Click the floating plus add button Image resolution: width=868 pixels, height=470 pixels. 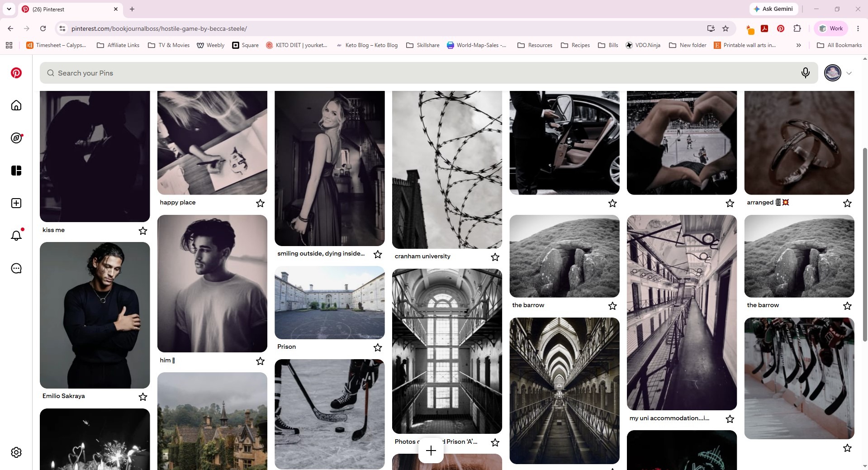431,451
